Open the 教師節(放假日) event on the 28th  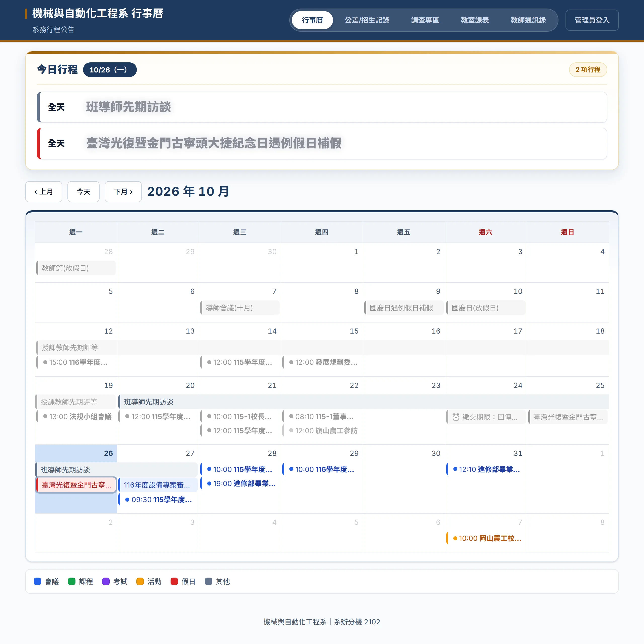pyautogui.click(x=76, y=268)
